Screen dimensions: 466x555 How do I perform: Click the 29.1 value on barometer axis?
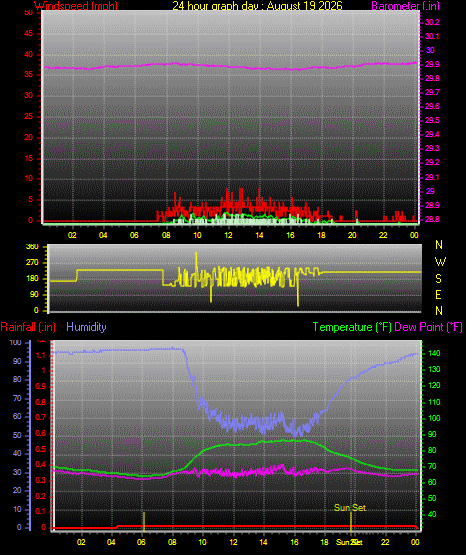point(432,177)
